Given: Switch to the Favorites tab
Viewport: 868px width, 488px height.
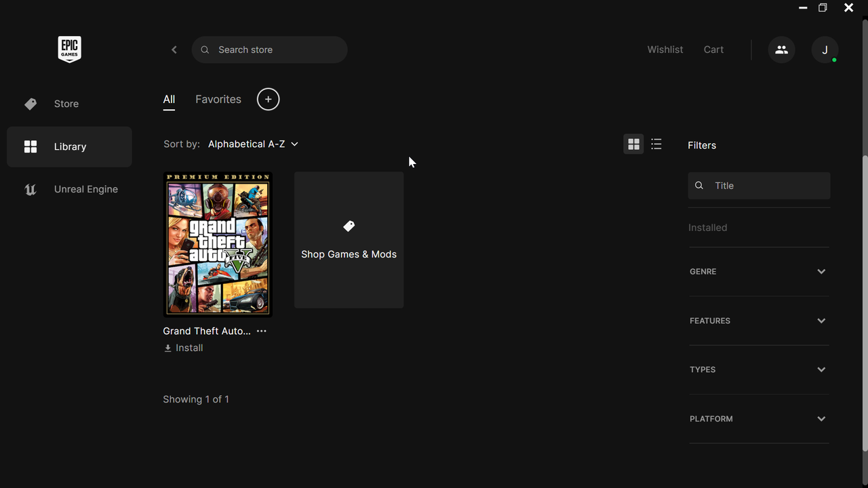Looking at the screenshot, I should click(218, 99).
